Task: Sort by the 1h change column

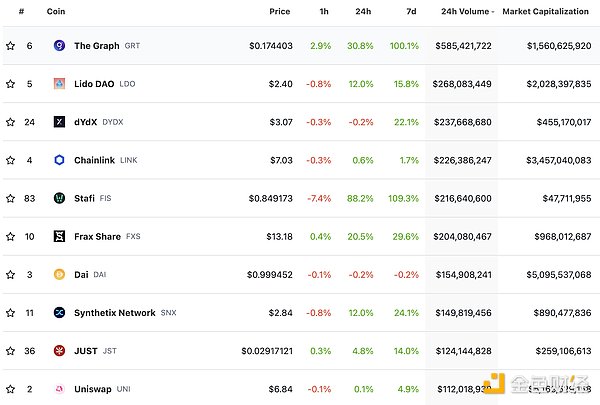Action: pos(323,12)
